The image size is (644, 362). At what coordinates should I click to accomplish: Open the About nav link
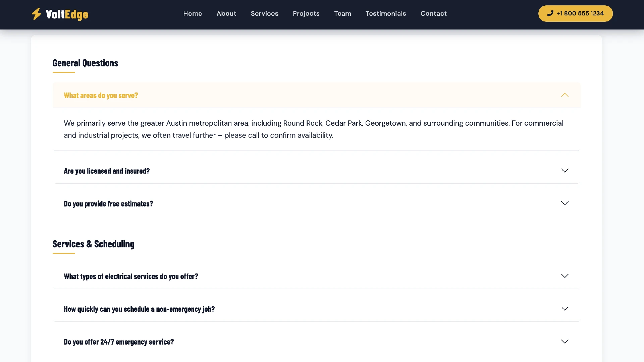[x=226, y=13]
